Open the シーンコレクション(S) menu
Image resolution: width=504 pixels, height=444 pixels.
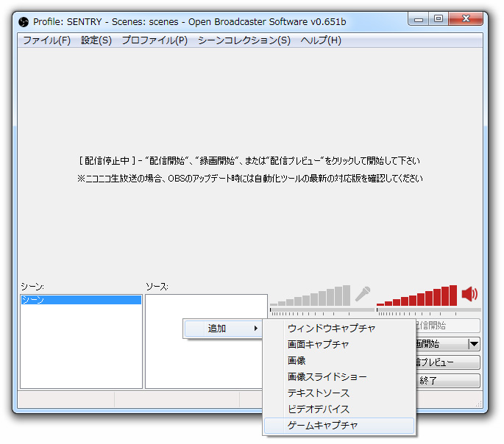pos(244,40)
